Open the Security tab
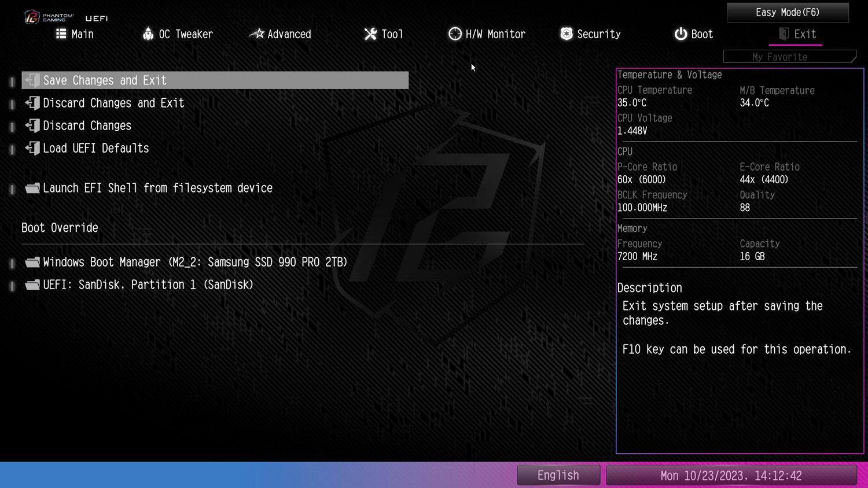This screenshot has height=488, width=868. 598,34
